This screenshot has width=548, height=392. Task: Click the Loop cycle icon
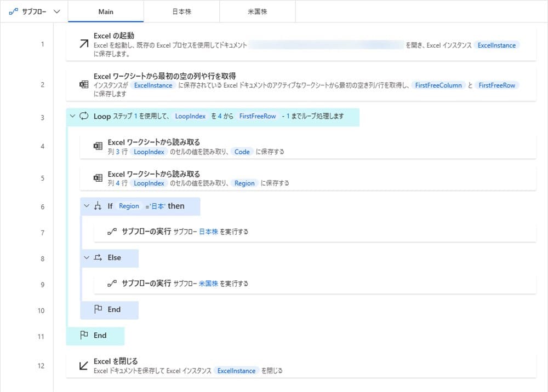pyautogui.click(x=84, y=116)
